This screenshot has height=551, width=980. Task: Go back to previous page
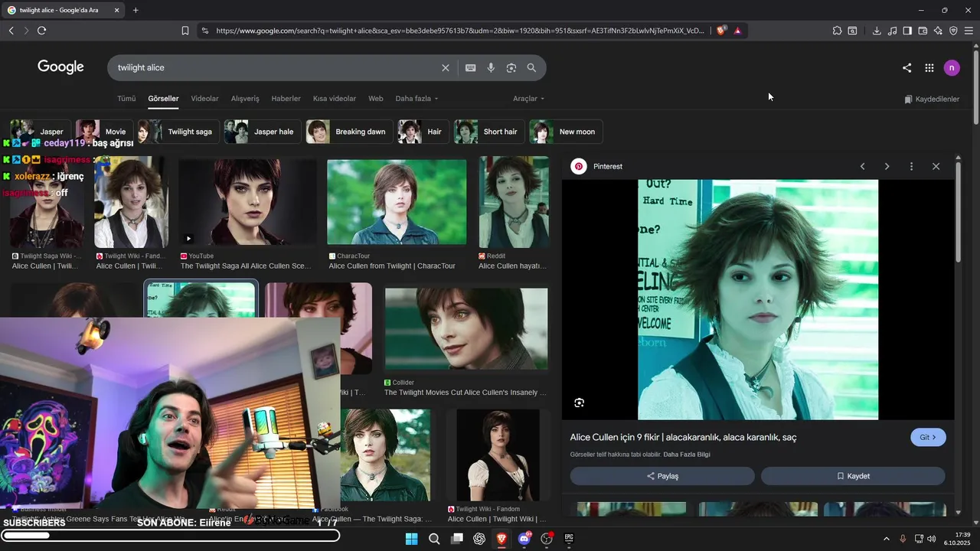11,31
